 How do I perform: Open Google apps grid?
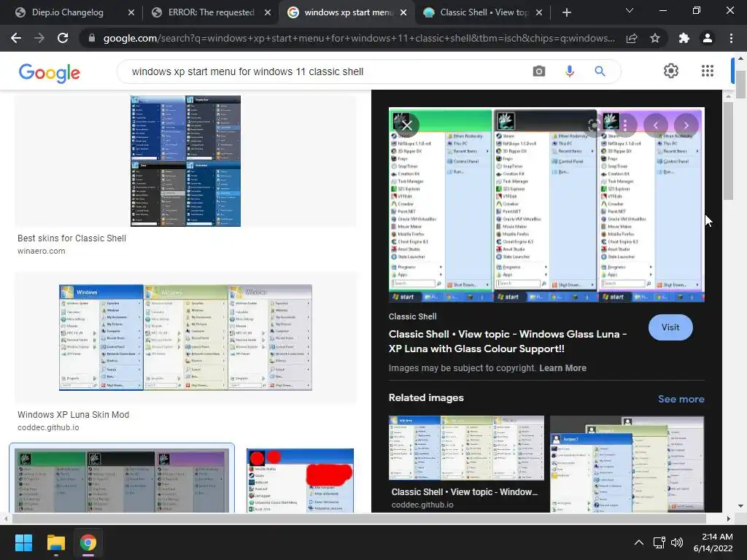coord(708,71)
